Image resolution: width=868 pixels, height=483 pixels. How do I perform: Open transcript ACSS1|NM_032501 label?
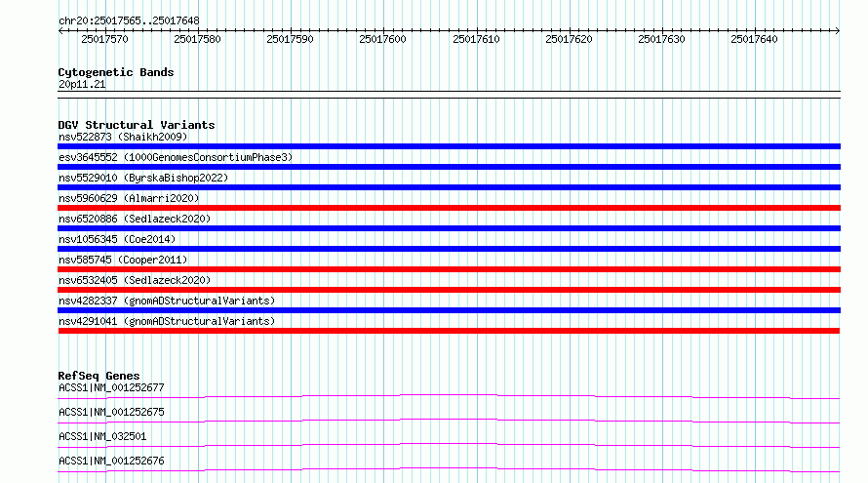[102, 436]
